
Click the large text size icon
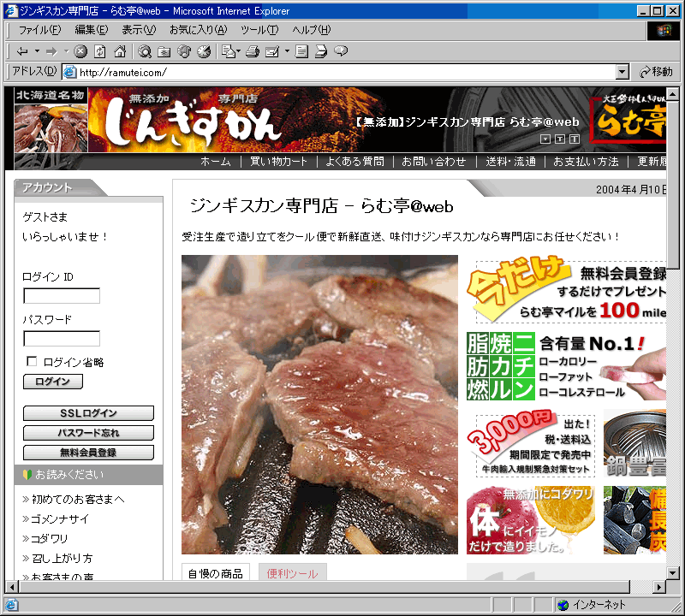575,139
